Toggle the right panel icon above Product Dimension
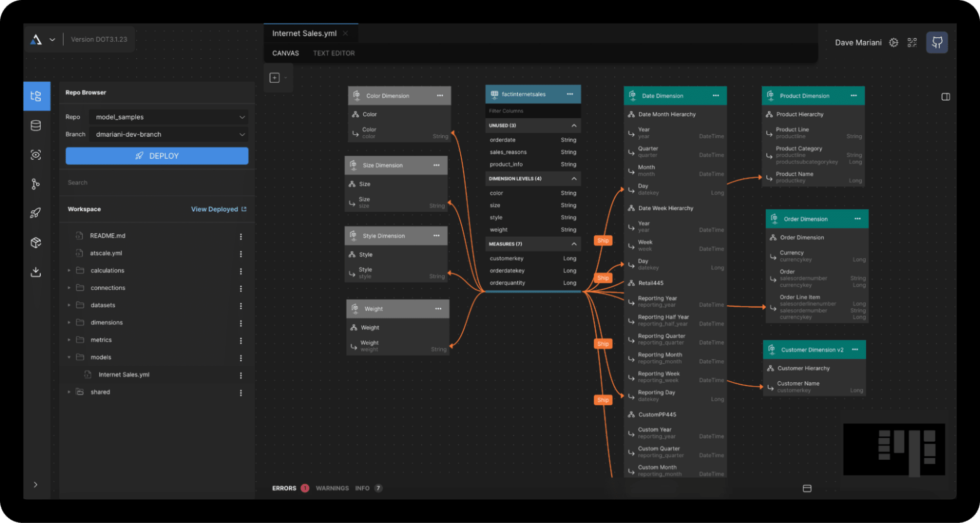Viewport: 980px width, 523px height. (x=945, y=97)
